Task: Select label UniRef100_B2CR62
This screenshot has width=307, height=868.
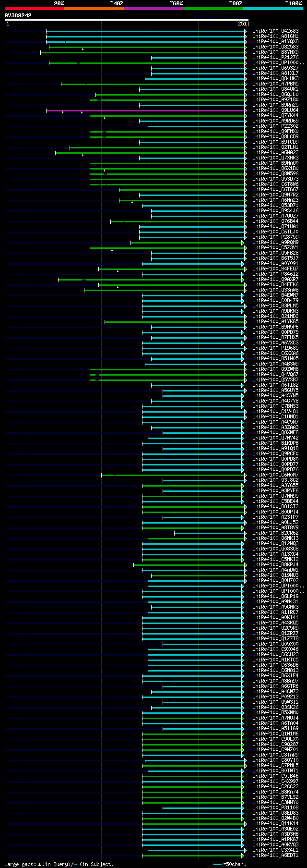Action: click(275, 533)
